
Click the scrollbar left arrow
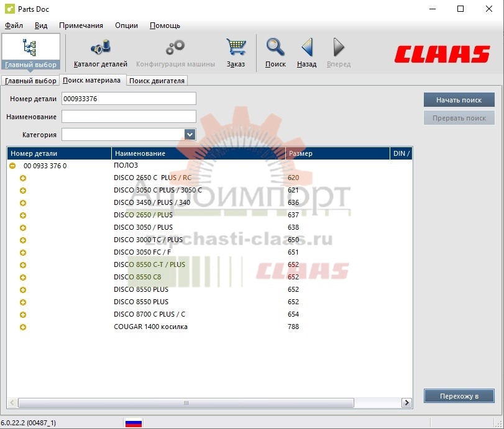click(x=12, y=403)
